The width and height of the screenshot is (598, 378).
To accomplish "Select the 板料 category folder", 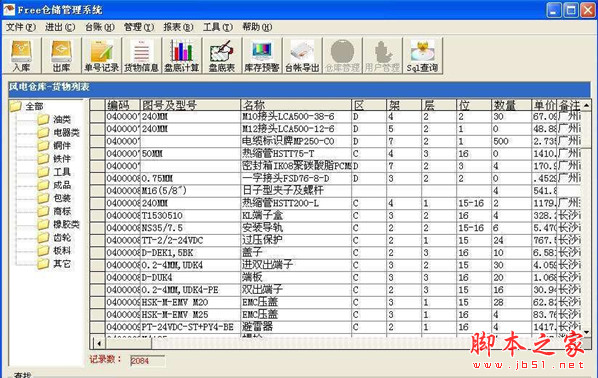I will pyautogui.click(x=62, y=251).
